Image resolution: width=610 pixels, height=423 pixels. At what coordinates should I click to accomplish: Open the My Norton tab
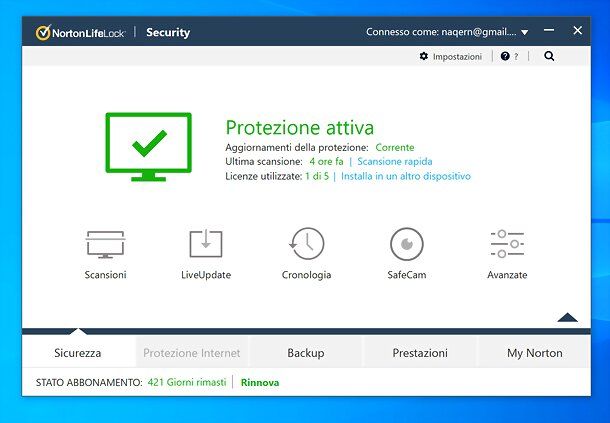point(534,353)
